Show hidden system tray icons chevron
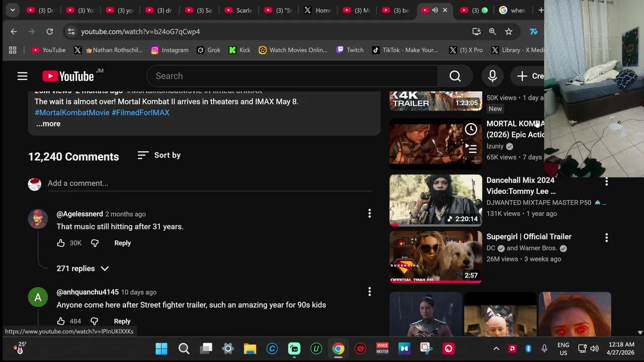This screenshot has height=362, width=644. 496,348
